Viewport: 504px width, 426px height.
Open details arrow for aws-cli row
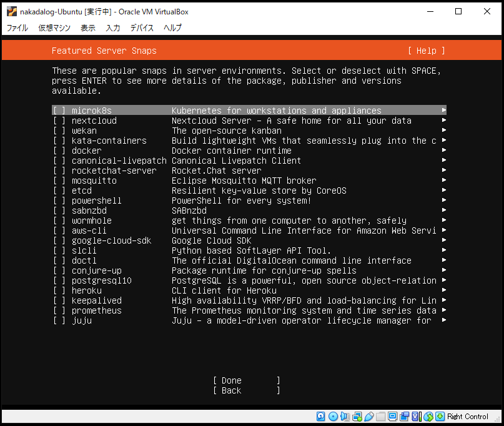(443, 230)
